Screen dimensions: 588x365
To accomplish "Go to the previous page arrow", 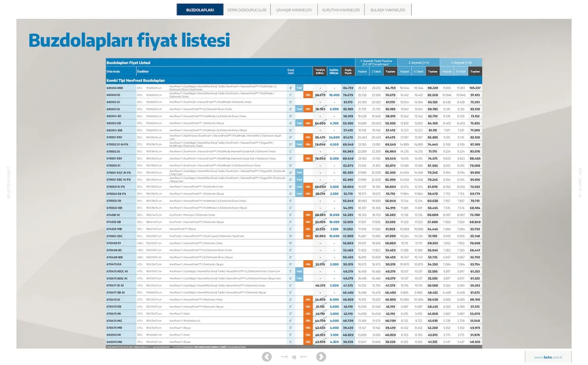I will [x=267, y=357].
